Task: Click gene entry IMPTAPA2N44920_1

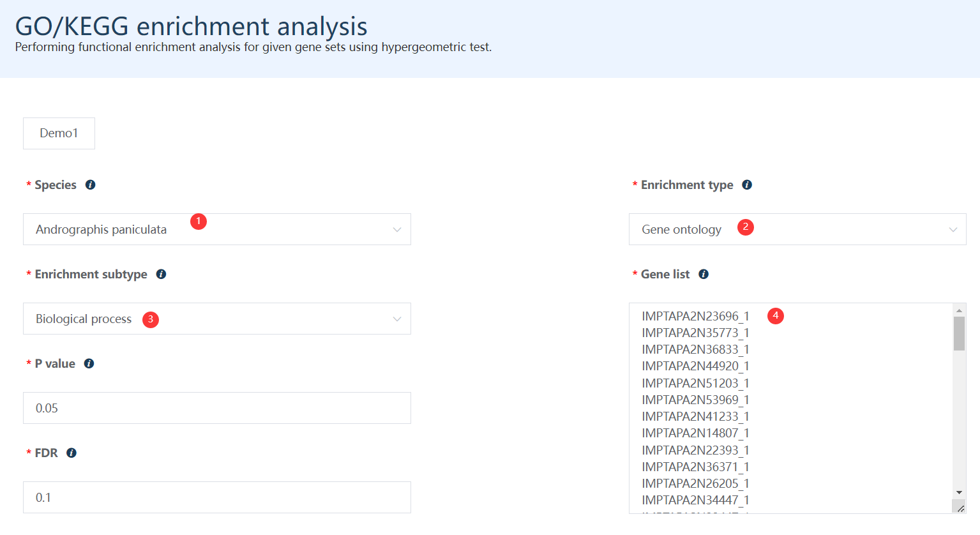Action: click(695, 366)
